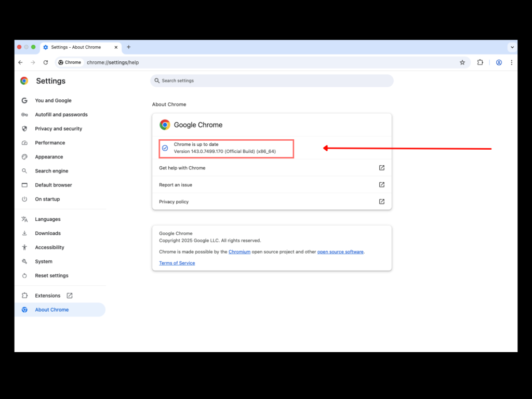Go to Appearance settings

point(49,157)
